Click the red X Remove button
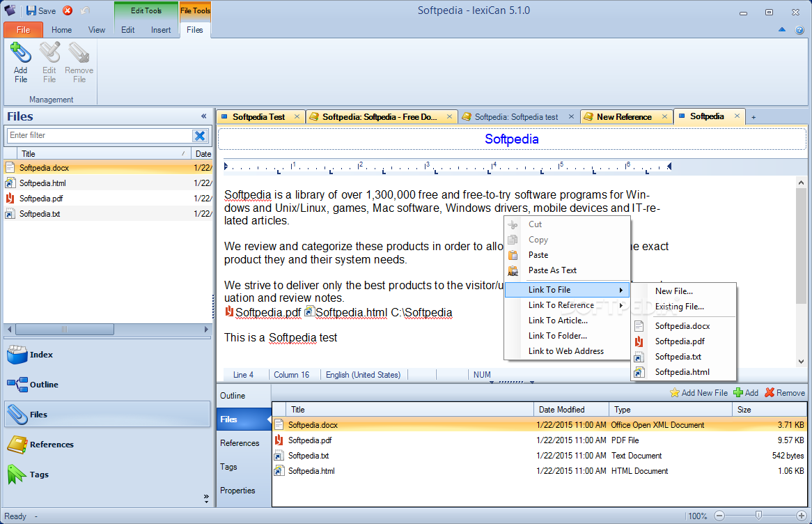This screenshot has height=524, width=812. pyautogui.click(x=785, y=393)
